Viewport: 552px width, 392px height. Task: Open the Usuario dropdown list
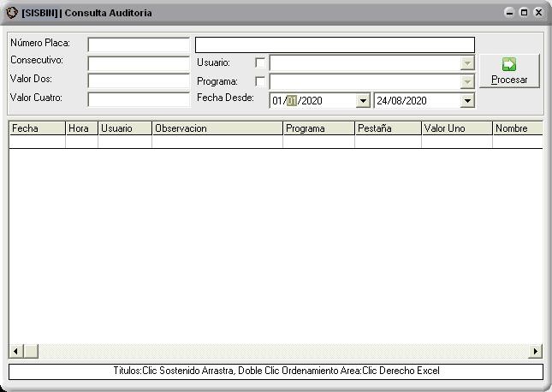tap(466, 63)
